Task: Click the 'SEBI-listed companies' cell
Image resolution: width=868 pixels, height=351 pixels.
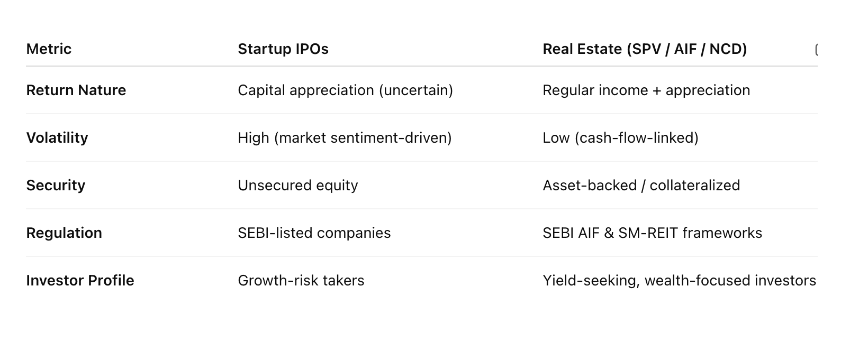Action: pyautogui.click(x=314, y=233)
